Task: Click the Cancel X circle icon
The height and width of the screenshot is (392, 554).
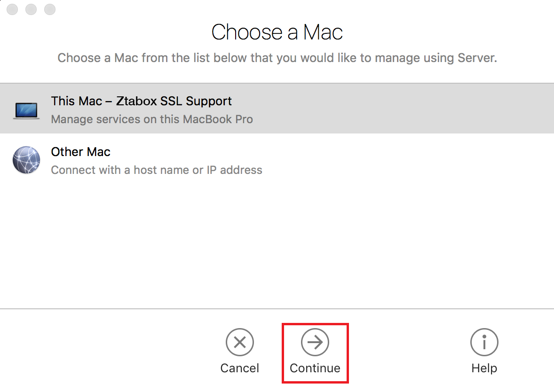Action: point(240,342)
